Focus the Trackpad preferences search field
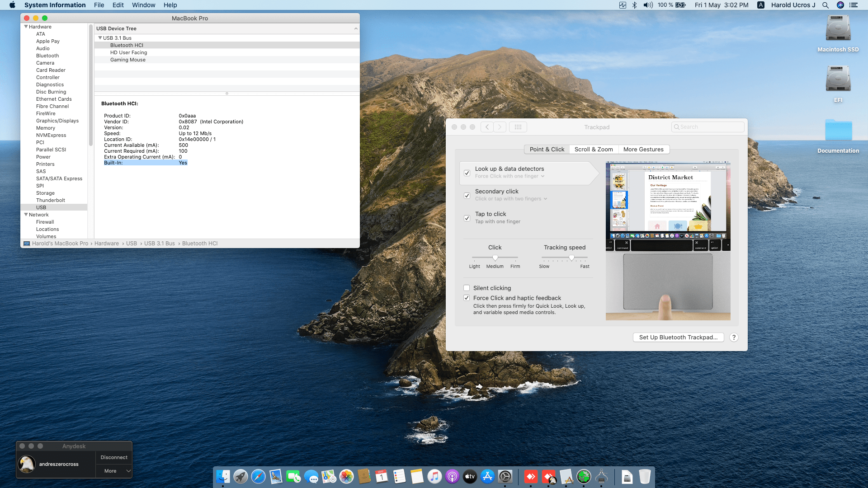Screen dimensions: 868x488 [708, 127]
